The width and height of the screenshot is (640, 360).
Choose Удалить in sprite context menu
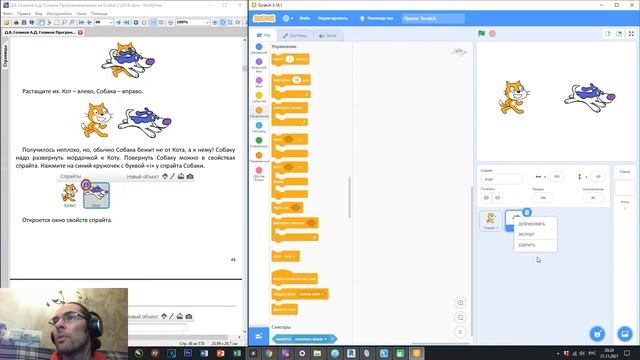[x=535, y=245]
